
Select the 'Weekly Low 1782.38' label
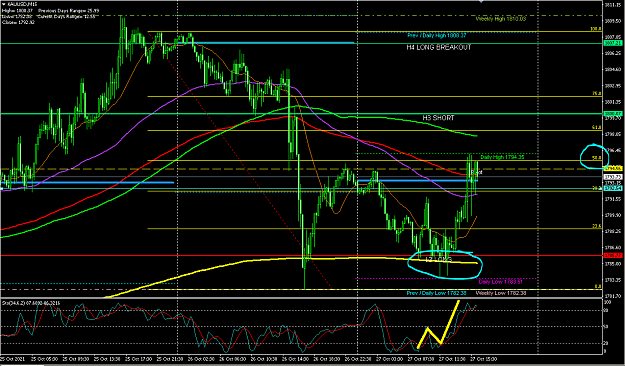(x=501, y=293)
